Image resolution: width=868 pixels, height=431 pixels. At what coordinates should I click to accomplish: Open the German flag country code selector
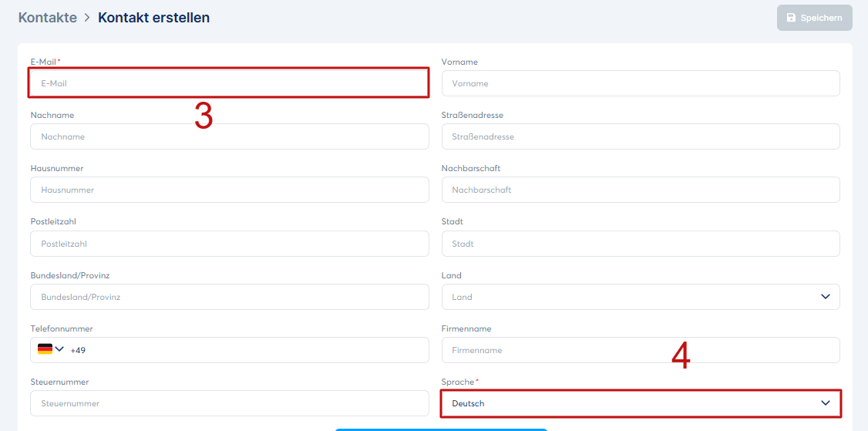pyautogui.click(x=51, y=349)
